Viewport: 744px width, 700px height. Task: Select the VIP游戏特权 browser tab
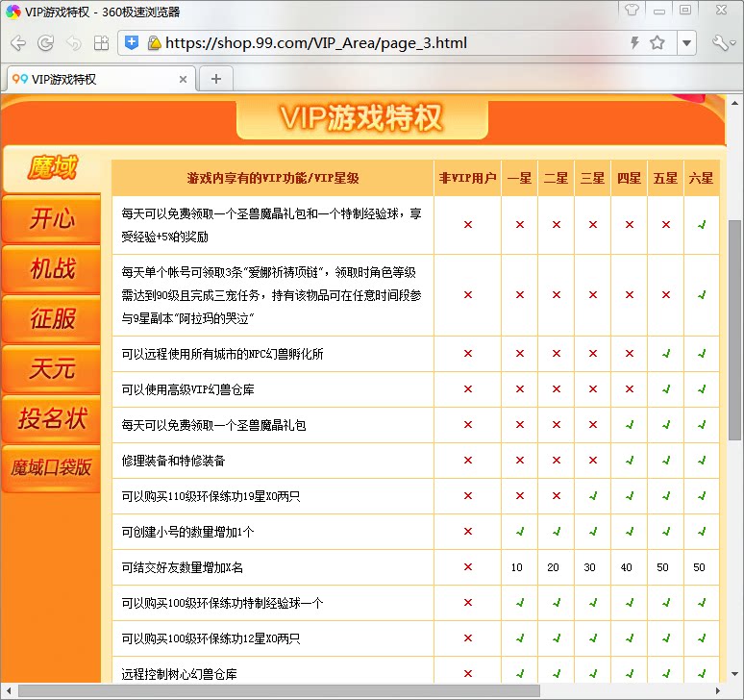coord(101,79)
